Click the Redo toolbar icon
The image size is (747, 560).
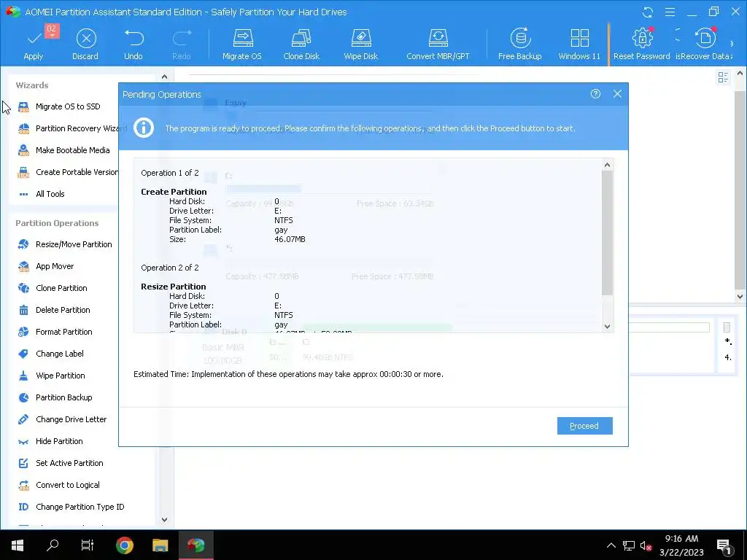pos(182,44)
